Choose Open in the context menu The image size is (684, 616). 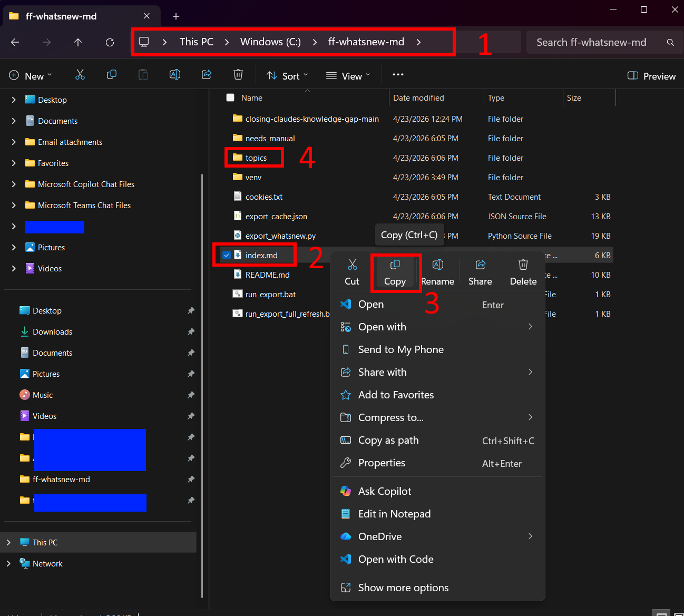[x=437, y=305]
